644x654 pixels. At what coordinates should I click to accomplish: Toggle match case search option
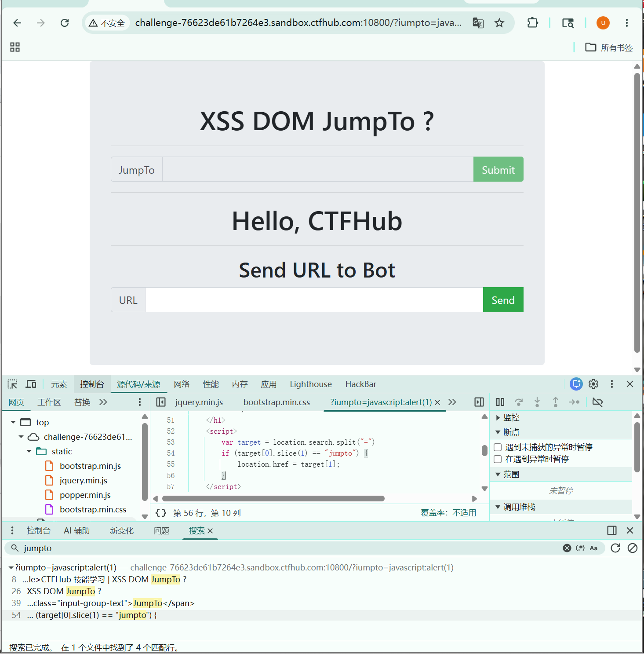593,548
